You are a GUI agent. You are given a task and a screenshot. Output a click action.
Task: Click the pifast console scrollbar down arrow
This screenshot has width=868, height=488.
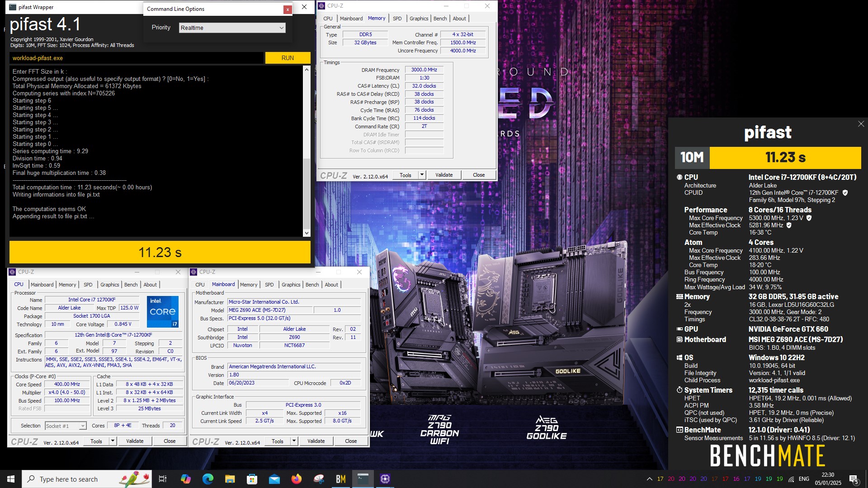point(307,233)
